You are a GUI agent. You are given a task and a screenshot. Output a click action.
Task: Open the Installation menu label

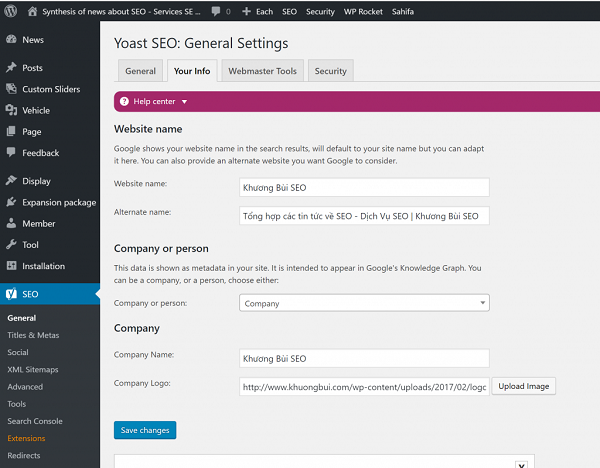[44, 266]
